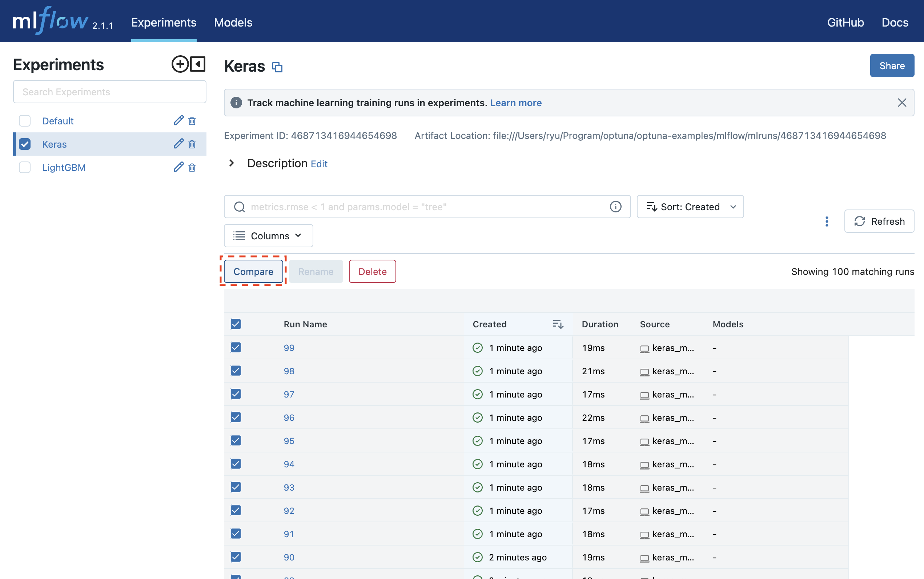Click the trash icon for Keras experiment
Screen dimensions: 924x579
192,144
